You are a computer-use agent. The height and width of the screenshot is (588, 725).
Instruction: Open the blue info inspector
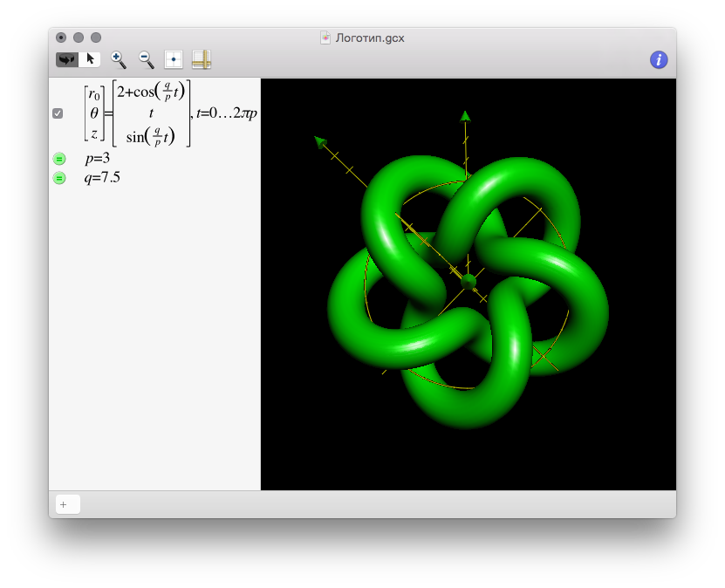659,59
